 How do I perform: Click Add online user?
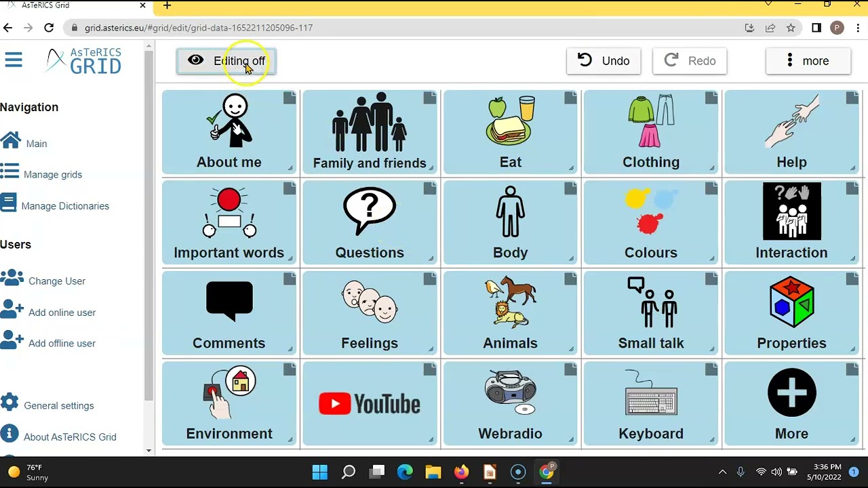tap(48, 312)
